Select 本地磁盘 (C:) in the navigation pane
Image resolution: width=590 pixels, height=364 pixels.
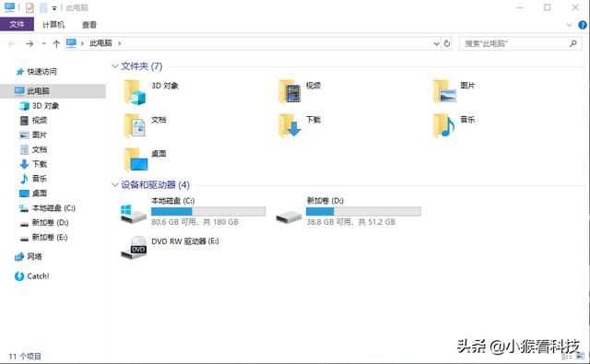point(53,208)
